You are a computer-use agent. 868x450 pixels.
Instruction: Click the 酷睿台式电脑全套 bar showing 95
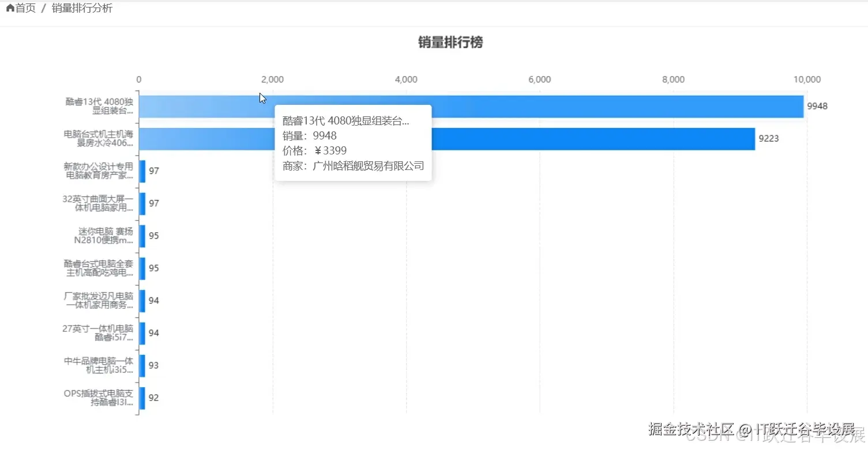[x=142, y=268]
